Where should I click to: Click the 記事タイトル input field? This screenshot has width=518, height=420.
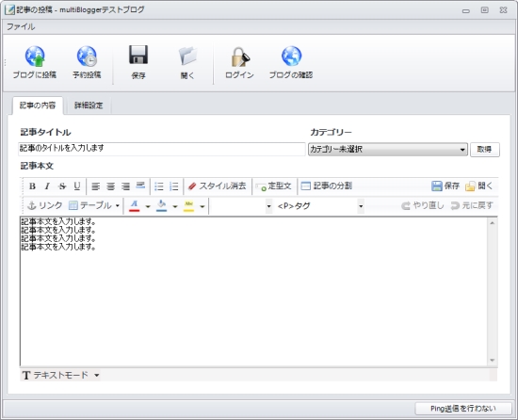coord(162,149)
